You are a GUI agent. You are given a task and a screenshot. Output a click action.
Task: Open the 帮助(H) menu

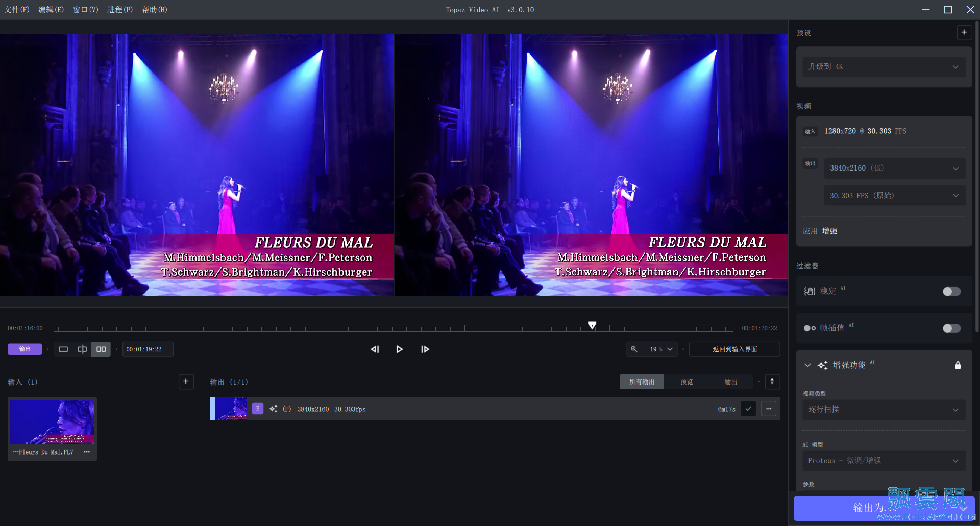click(x=154, y=10)
